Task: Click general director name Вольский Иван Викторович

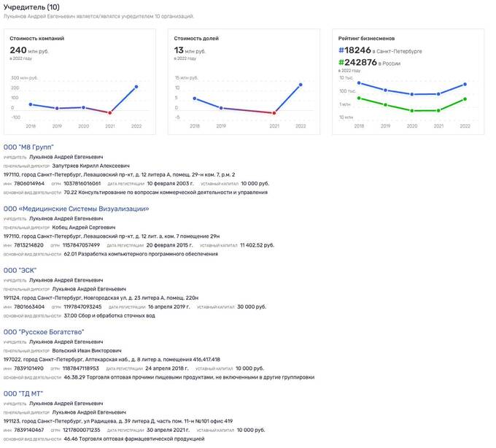Action: 87,350
